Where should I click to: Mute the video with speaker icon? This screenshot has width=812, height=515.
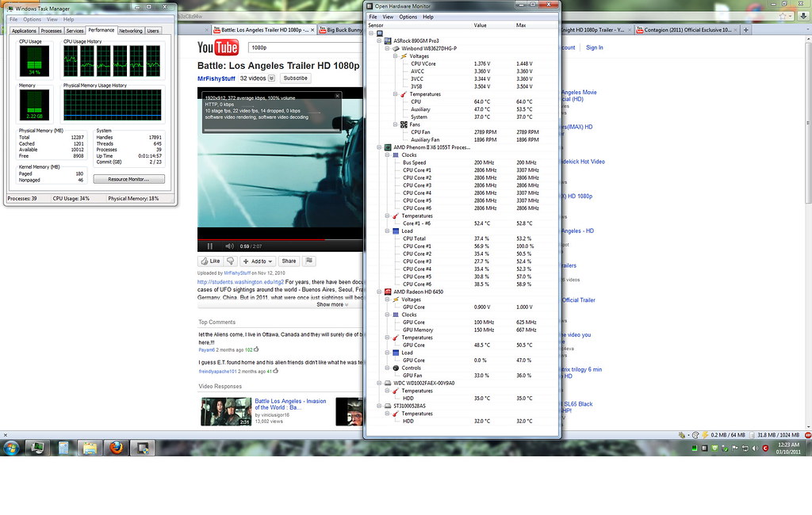[x=229, y=246]
